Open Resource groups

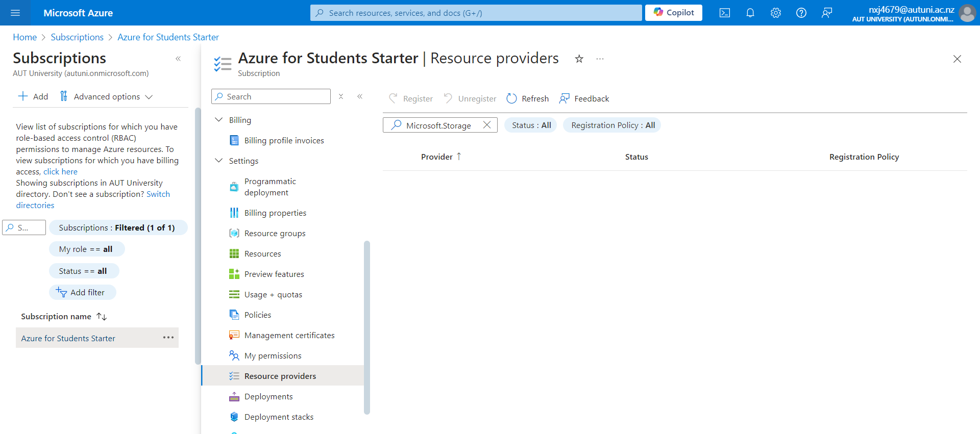tap(275, 233)
